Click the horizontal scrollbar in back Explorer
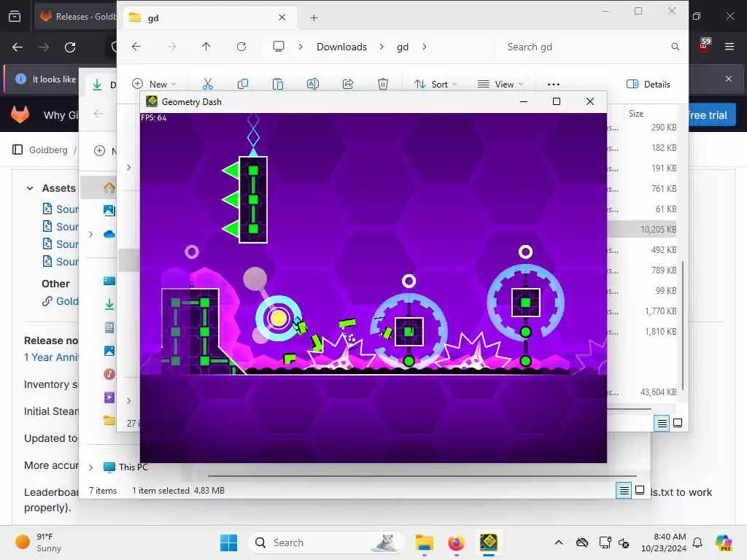747x560 pixels. click(x=422, y=475)
